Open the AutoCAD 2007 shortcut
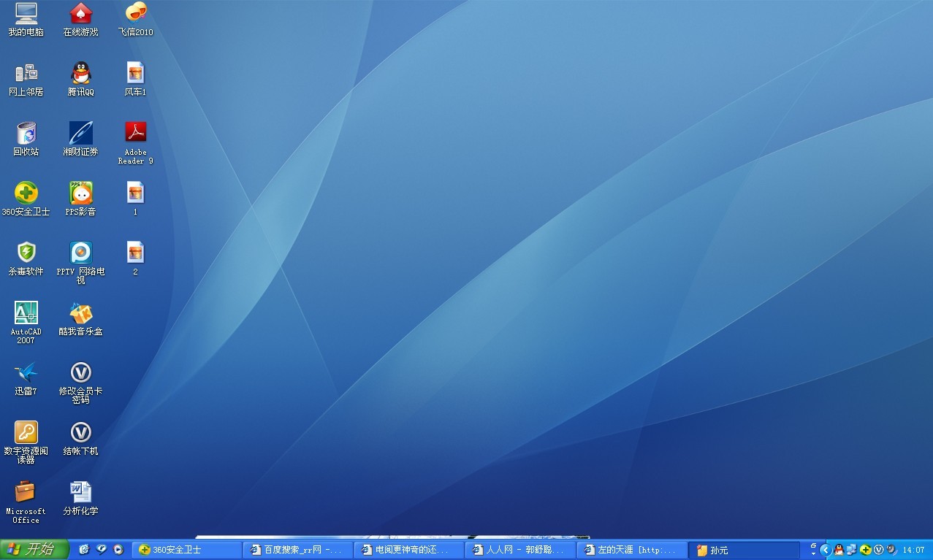This screenshot has width=933, height=560. (x=26, y=313)
